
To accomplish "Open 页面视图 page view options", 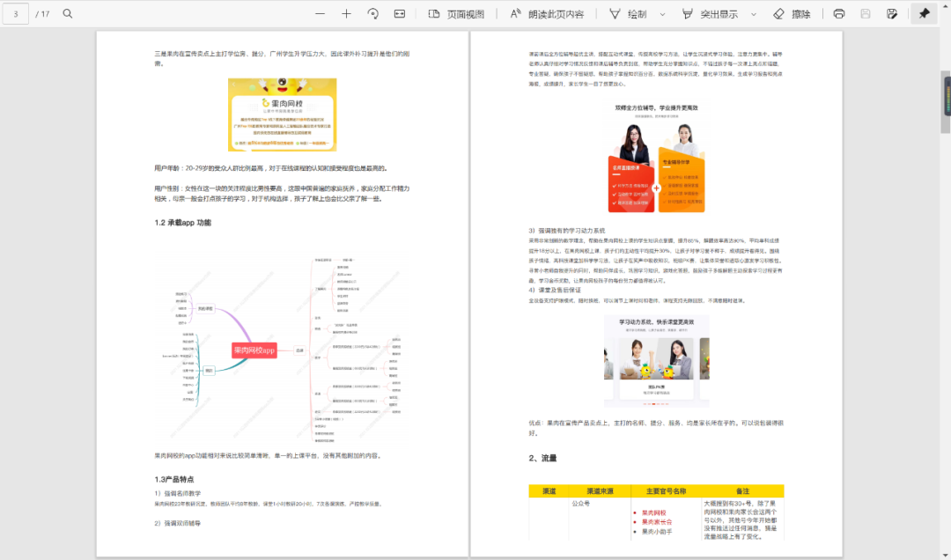I will (x=457, y=13).
